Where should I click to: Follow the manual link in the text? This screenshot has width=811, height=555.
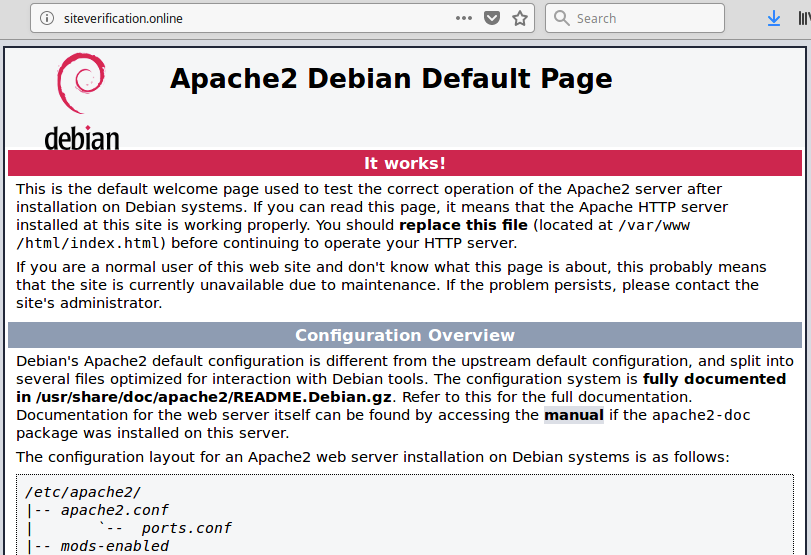[574, 415]
